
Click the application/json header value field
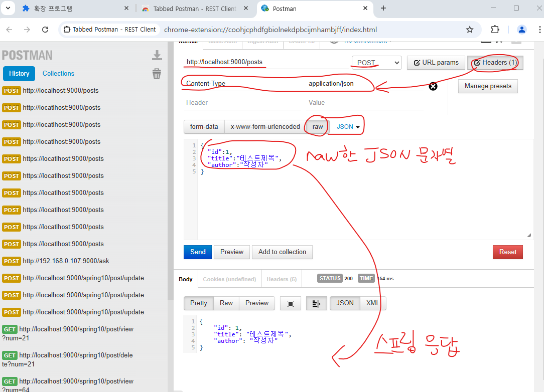coord(364,84)
